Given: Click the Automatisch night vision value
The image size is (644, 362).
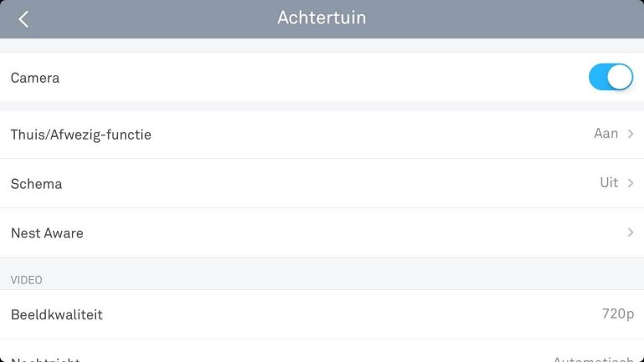Looking at the screenshot, I should click(593, 359).
